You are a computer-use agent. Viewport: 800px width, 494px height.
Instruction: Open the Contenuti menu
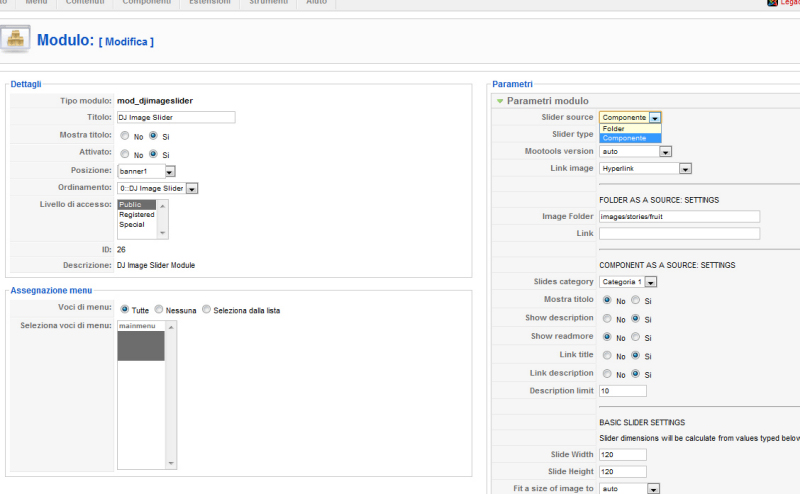(x=85, y=3)
